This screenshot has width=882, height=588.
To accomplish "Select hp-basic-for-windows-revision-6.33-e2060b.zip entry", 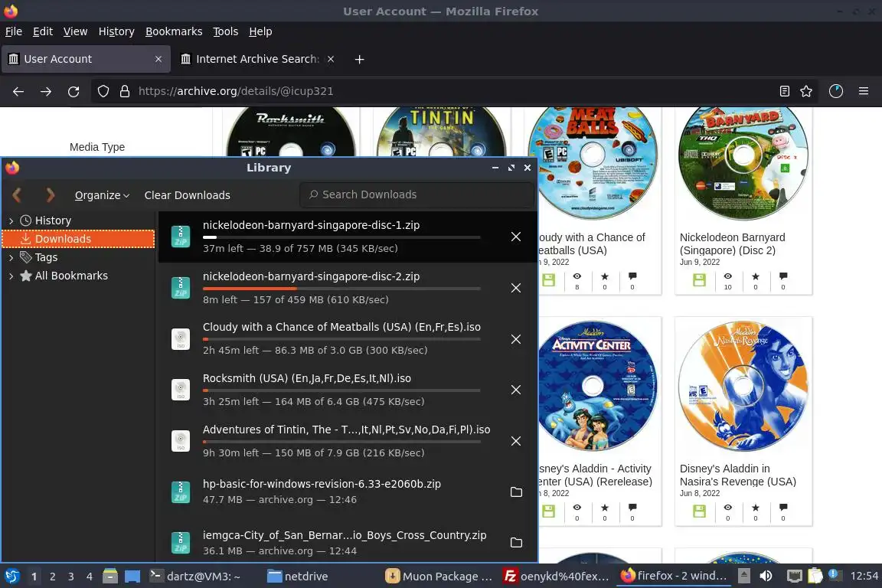I will click(347, 492).
